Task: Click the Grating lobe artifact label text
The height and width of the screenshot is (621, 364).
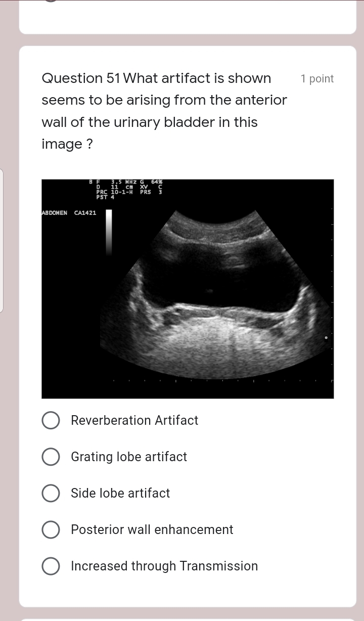Action: 128,457
